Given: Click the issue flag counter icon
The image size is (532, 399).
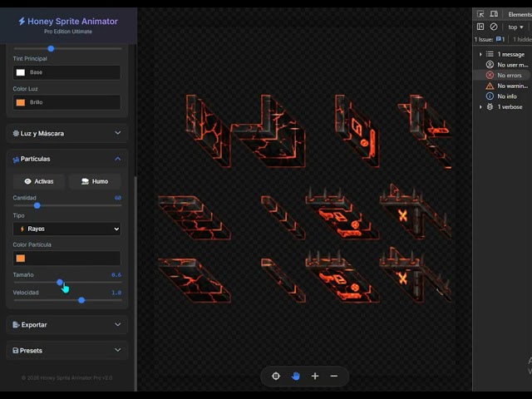Looking at the screenshot, I should point(499,39).
